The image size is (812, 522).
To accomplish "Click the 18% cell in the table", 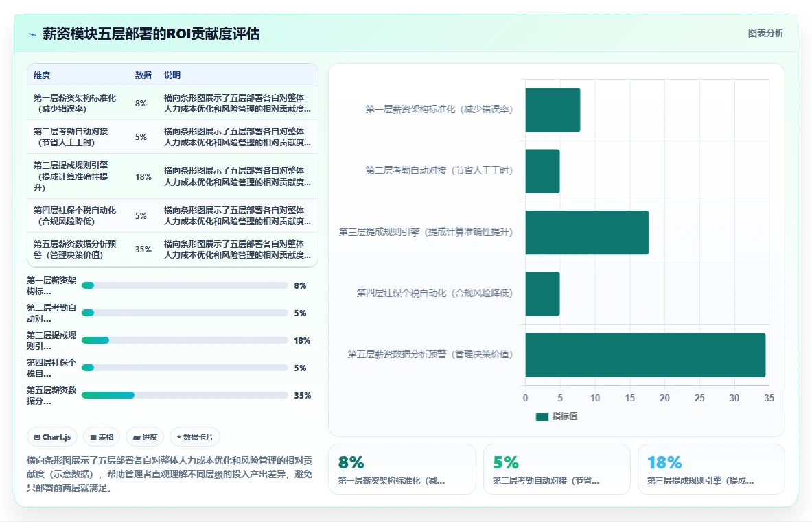I will click(x=143, y=176).
